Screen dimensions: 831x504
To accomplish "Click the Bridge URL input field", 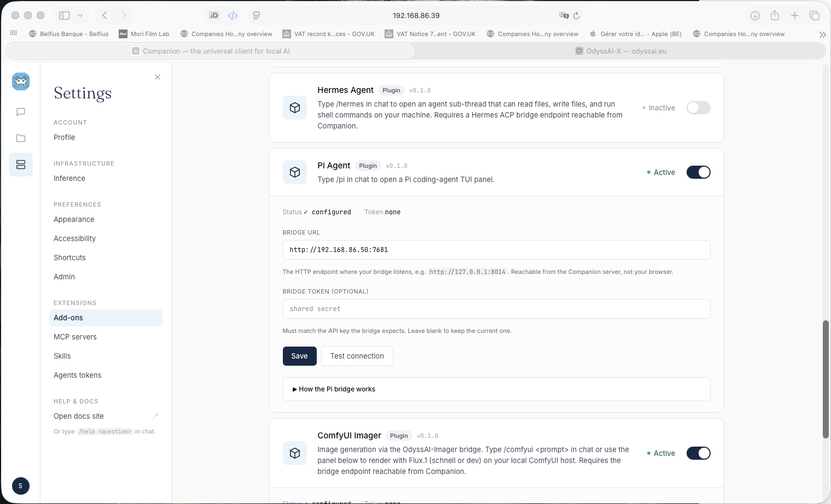I will click(497, 250).
